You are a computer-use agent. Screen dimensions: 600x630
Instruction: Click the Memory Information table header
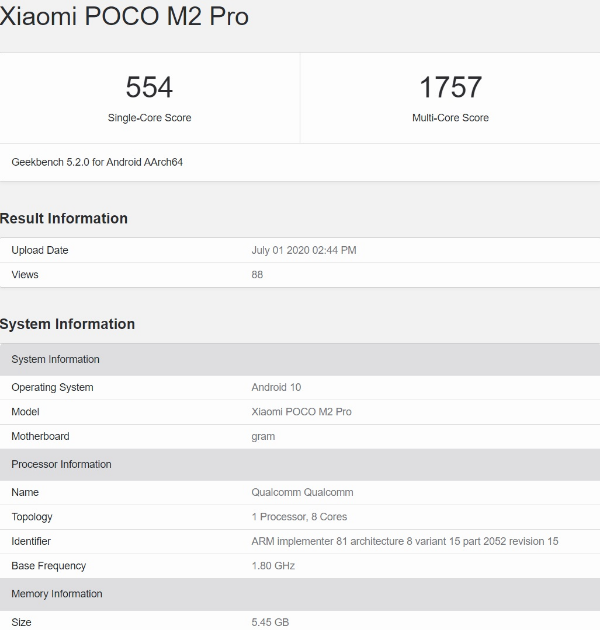[x=300, y=595]
